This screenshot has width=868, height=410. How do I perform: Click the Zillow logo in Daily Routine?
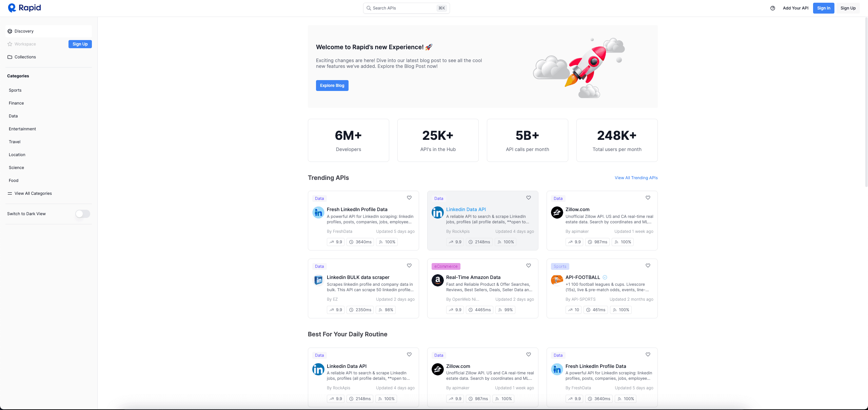tap(438, 369)
